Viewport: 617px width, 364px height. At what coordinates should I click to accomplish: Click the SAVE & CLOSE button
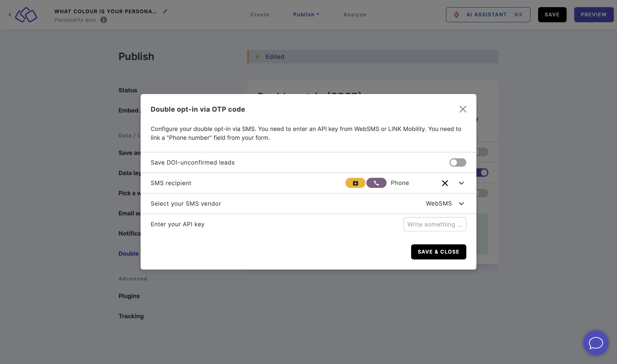(x=439, y=252)
